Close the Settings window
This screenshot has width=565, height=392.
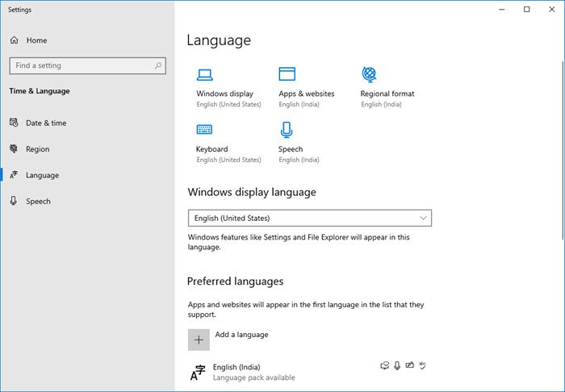click(551, 10)
